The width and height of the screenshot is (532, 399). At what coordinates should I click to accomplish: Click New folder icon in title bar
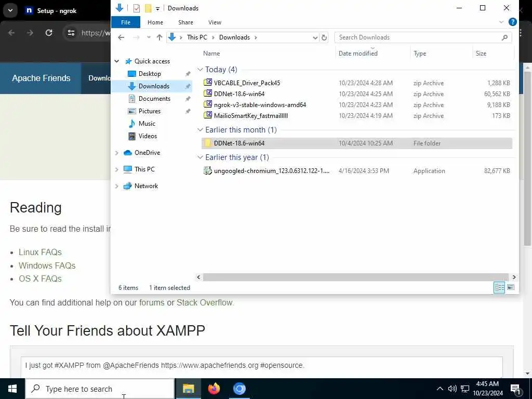click(148, 8)
